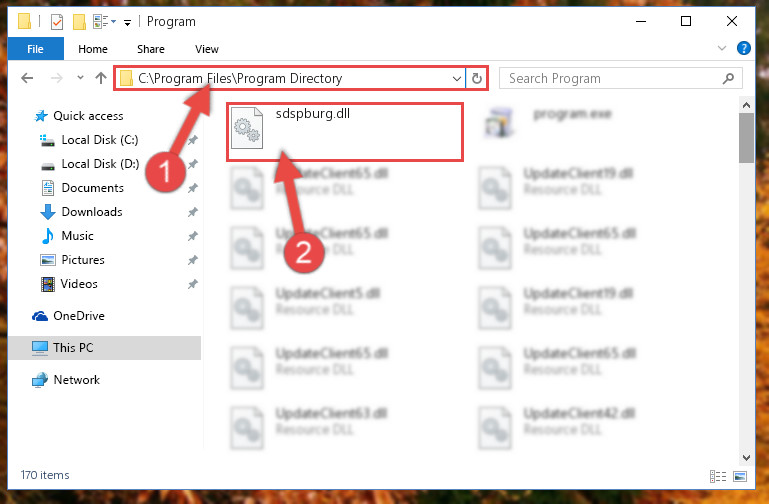Unpin Documents from Quick access
769x504 pixels.
coord(193,188)
